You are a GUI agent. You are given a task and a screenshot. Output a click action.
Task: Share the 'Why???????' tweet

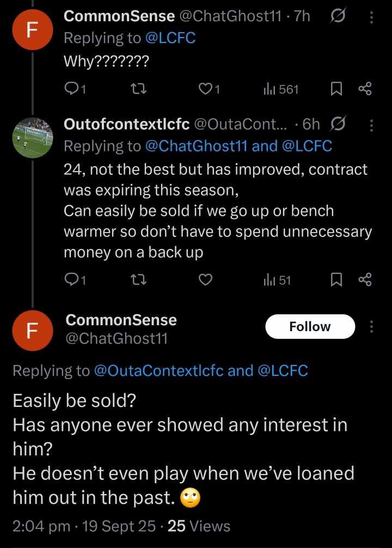365,89
